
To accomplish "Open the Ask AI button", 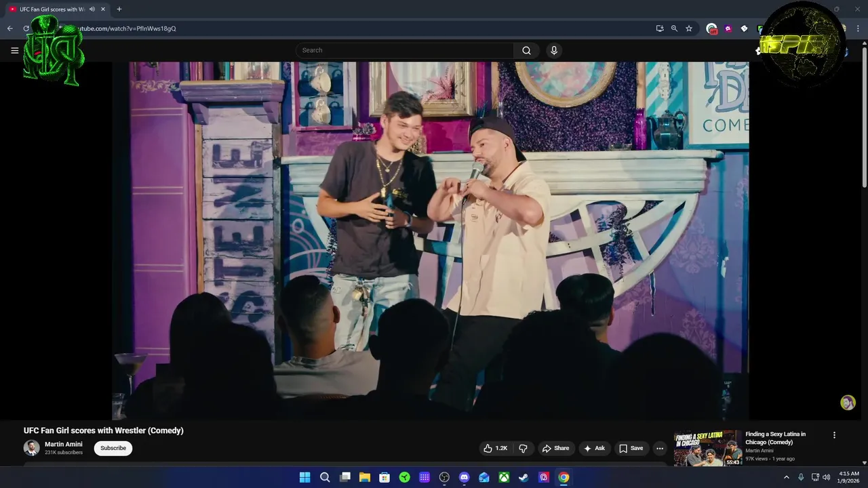I will coord(594,448).
